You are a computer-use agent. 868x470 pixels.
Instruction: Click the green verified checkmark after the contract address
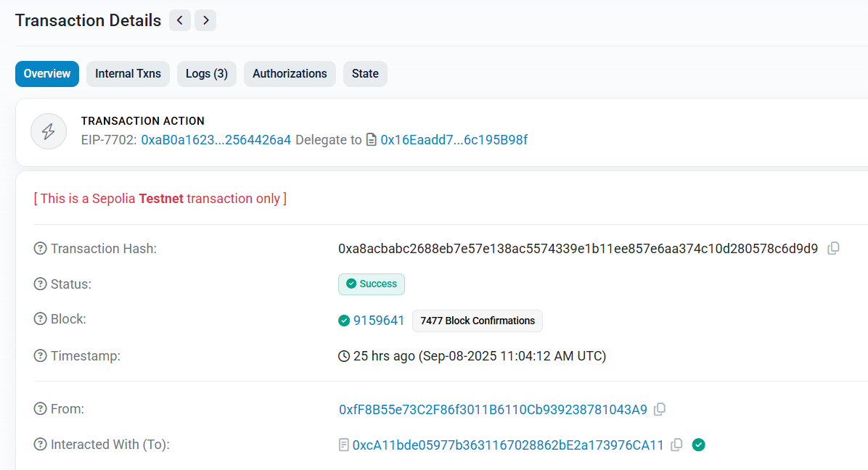coord(698,445)
